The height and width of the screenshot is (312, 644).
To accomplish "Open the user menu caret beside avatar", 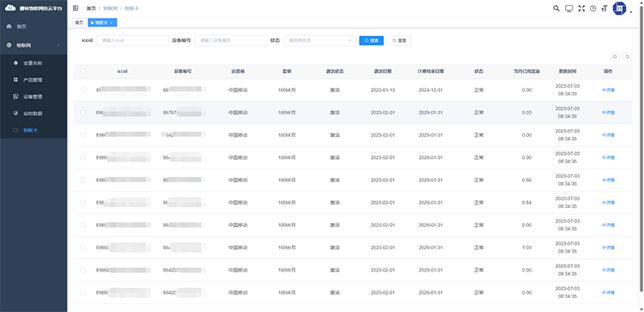I will pos(631,12).
